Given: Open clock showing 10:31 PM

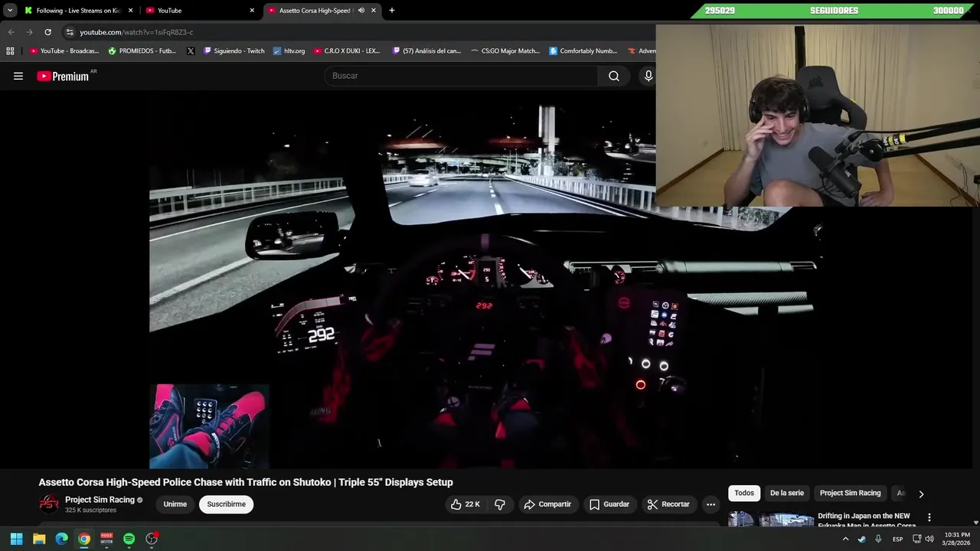Looking at the screenshot, I should (957, 539).
